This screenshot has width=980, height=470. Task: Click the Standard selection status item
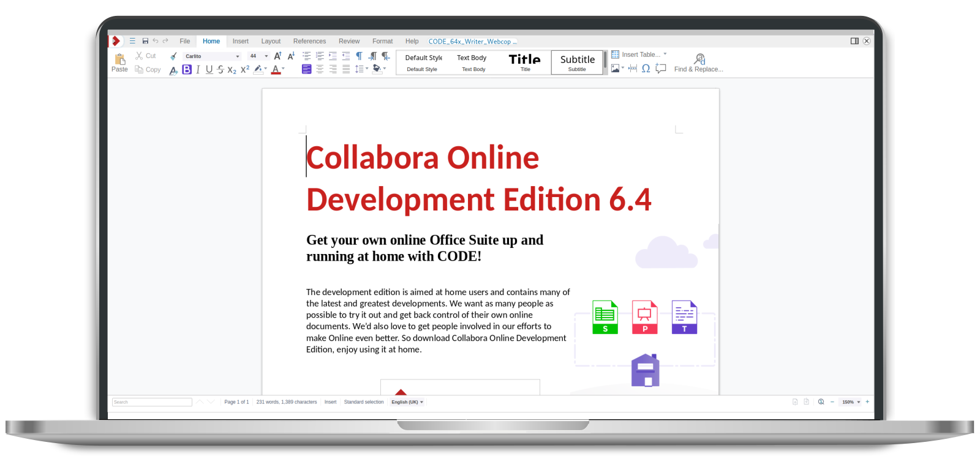tap(364, 402)
